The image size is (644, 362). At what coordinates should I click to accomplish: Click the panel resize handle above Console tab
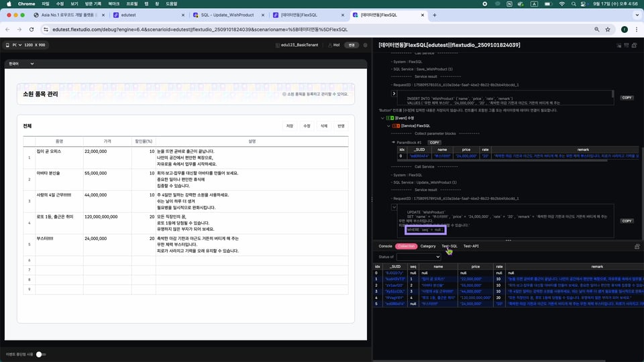[508, 241]
